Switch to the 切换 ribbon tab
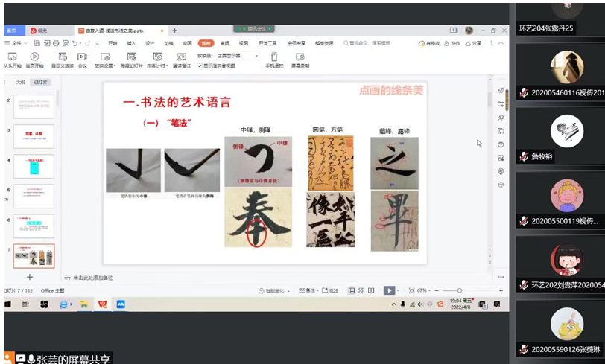This screenshot has height=364, width=605. click(168, 43)
